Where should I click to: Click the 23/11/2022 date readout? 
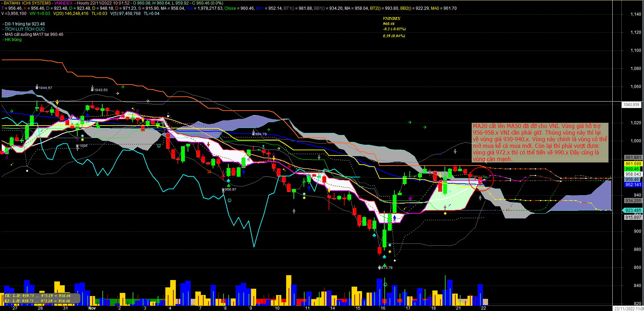coord(628,309)
